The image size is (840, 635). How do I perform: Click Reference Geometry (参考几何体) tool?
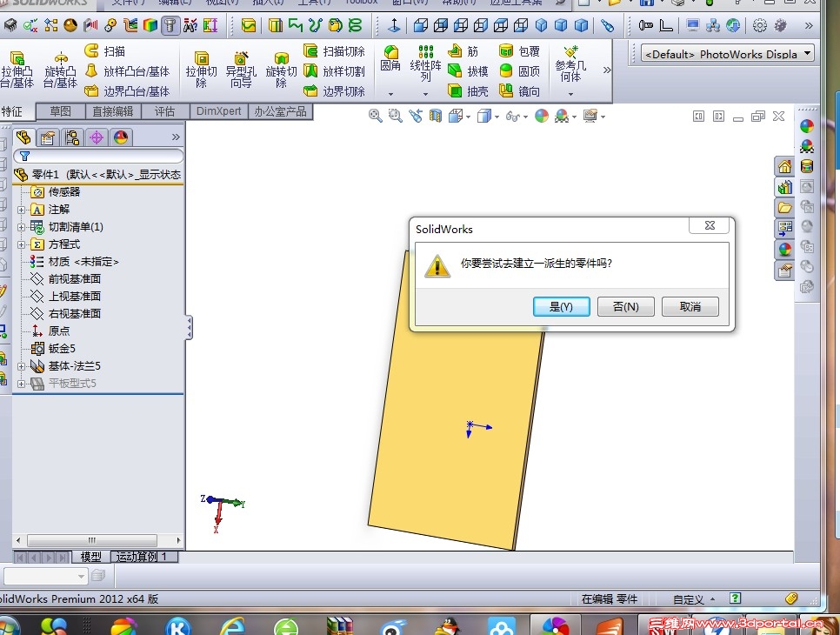click(x=570, y=64)
